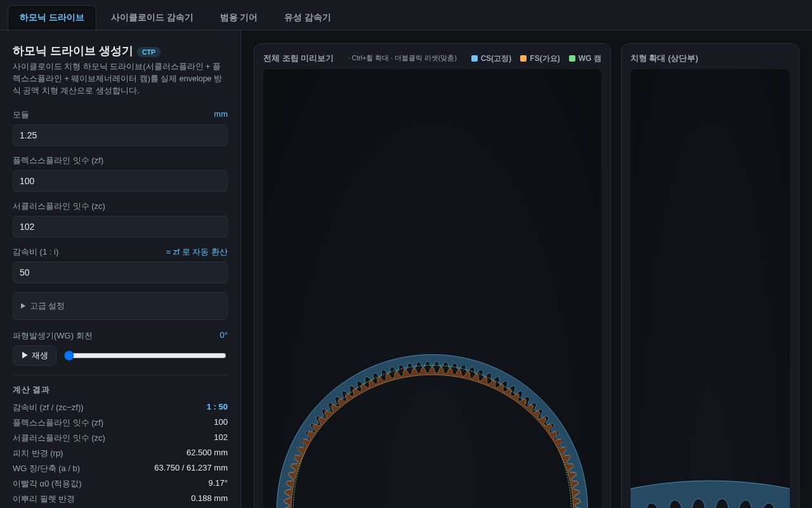Click the '이빨각 α0 (적용값)' label
Viewport: 812px width, 508px height.
(x=47, y=484)
